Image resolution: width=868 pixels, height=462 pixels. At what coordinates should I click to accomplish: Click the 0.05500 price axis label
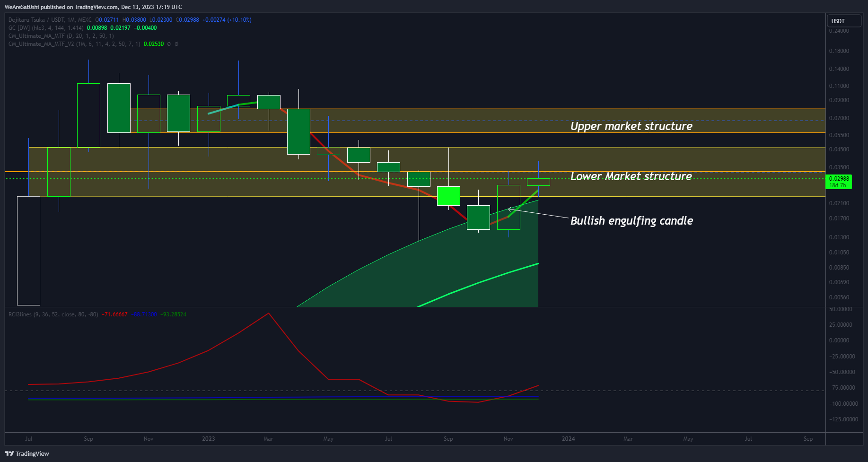839,135
